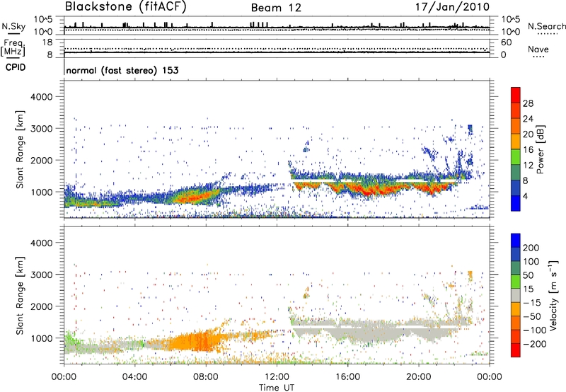Pick the Velocity colorbar segment between -200 and -100
Viewport: 566px width, 392px height.
[516, 336]
